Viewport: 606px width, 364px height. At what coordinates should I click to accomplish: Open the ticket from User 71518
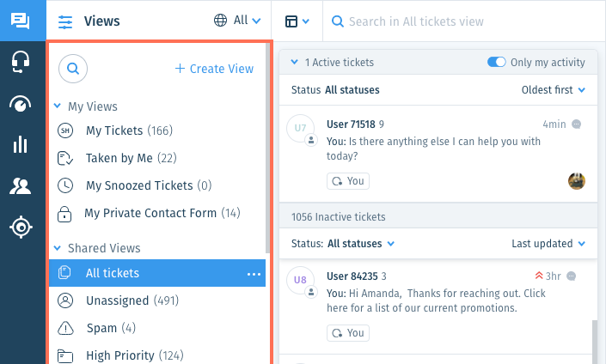(x=438, y=154)
